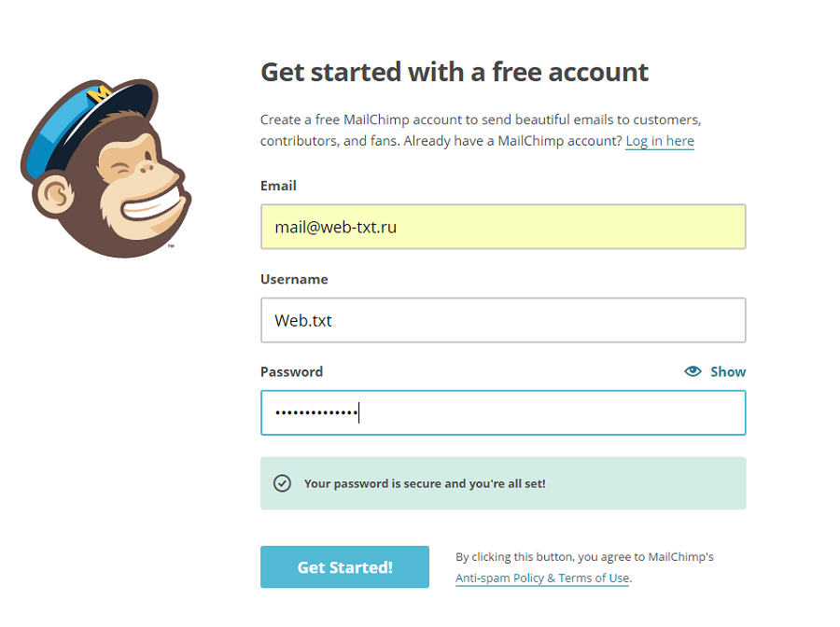Image resolution: width=840 pixels, height=627 pixels.
Task: Click the intro paragraph about free MailChimp account
Action: [480, 131]
